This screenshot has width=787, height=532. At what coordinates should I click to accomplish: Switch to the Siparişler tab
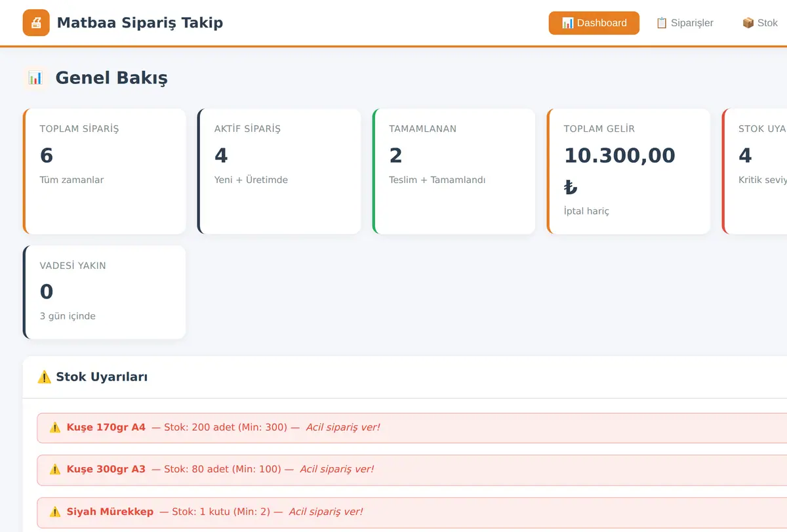coord(685,23)
